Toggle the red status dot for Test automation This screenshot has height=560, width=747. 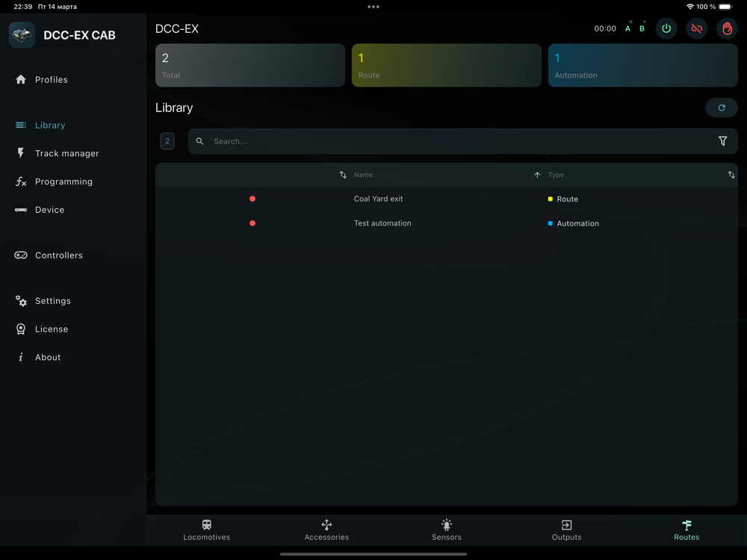coord(252,223)
